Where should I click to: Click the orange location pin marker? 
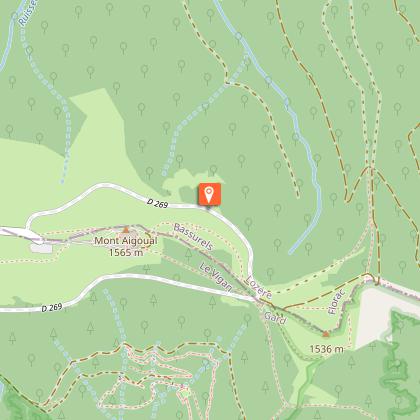[x=209, y=194]
